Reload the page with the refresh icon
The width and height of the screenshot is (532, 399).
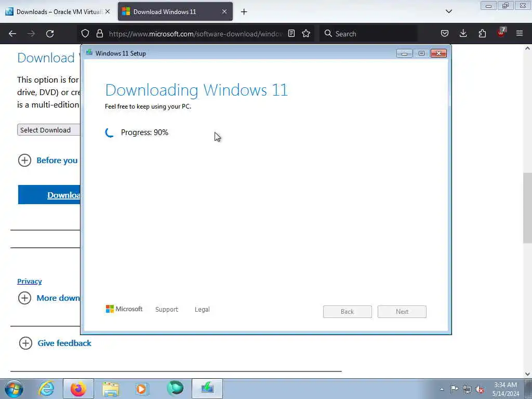click(50, 34)
